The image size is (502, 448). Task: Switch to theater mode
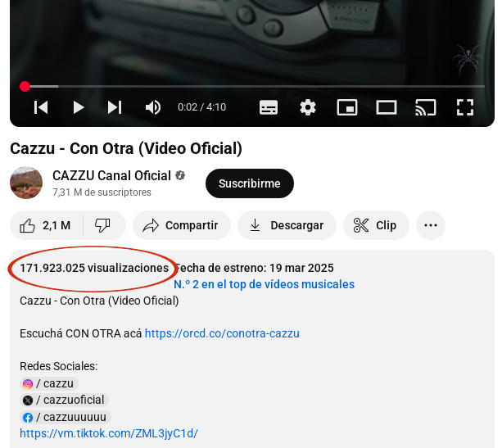tap(386, 107)
